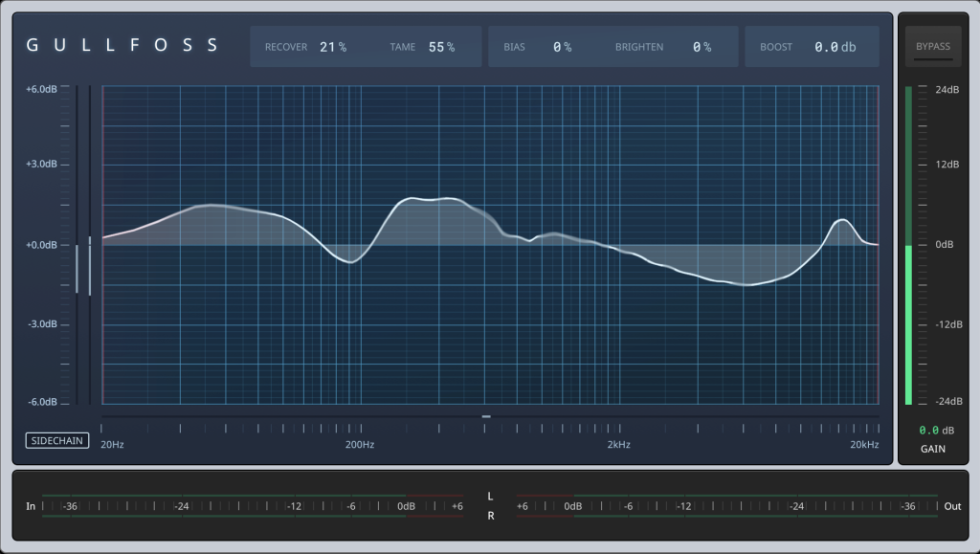The height and width of the screenshot is (554, 980).
Task: Click the GAIN label
Action: coord(933,449)
